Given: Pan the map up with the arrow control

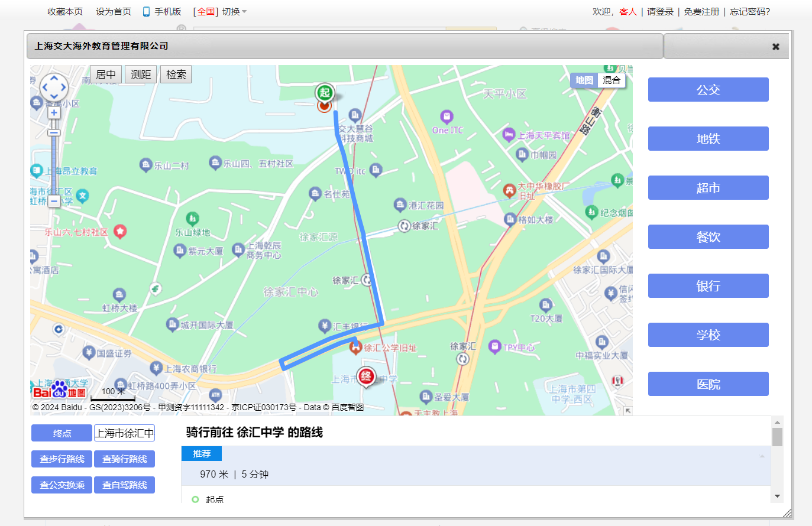Looking at the screenshot, I should click(54, 78).
